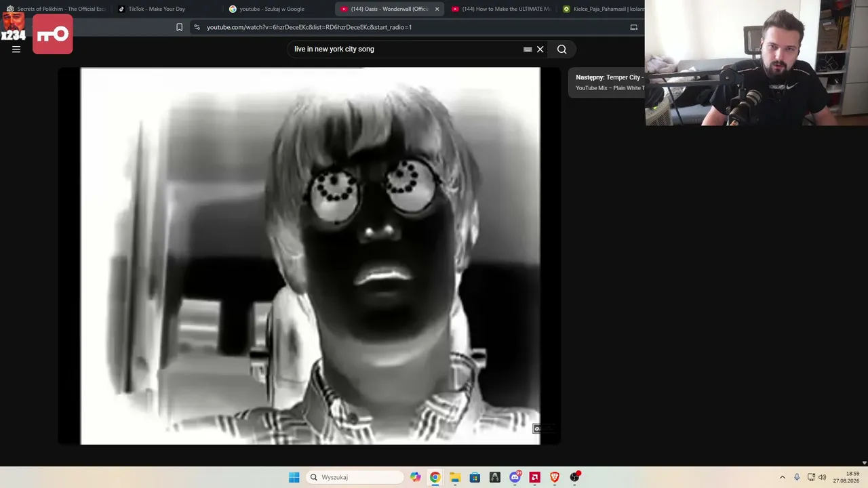Open File Explorer from the taskbar
This screenshot has height=488, width=868.
tap(455, 477)
